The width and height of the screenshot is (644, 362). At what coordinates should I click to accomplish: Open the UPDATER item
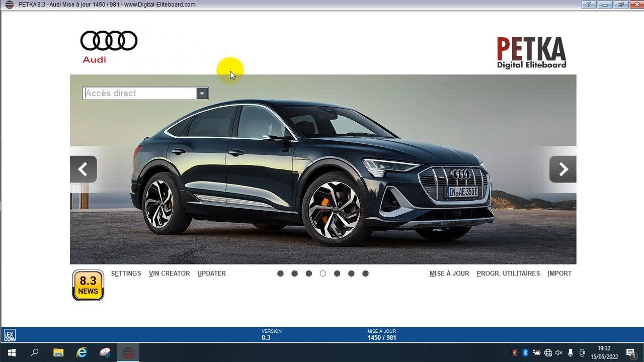(x=211, y=274)
